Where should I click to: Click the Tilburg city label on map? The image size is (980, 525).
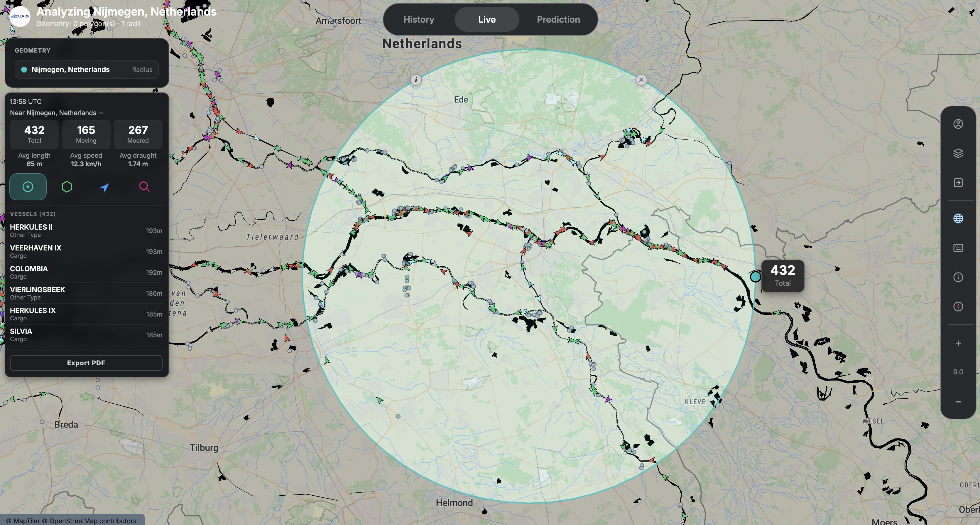pyautogui.click(x=204, y=448)
